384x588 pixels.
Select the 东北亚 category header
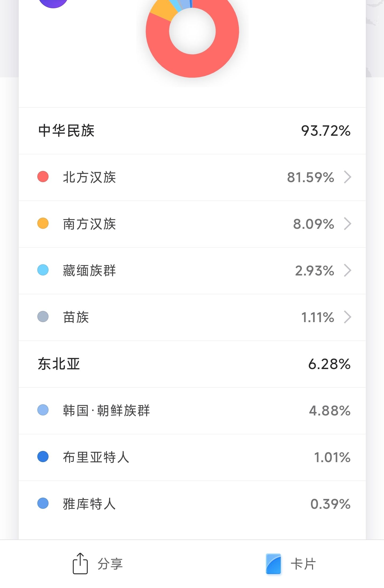click(59, 364)
